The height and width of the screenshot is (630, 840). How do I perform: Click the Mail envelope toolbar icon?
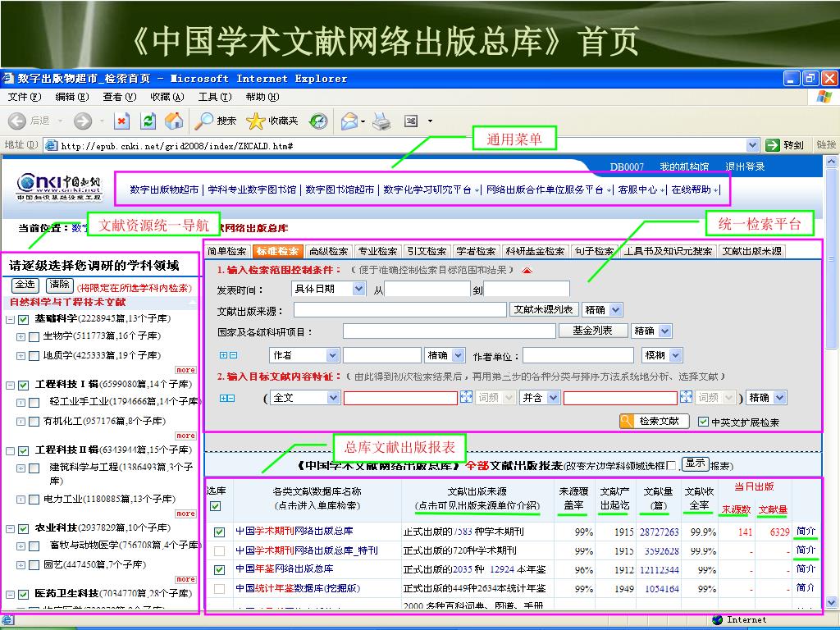(x=349, y=121)
